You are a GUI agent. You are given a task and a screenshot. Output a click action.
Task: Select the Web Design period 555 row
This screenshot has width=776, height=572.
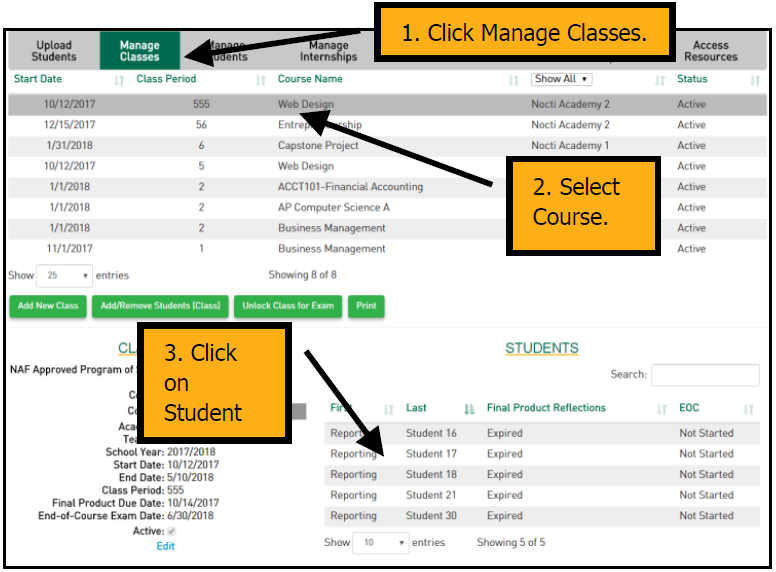(x=388, y=104)
